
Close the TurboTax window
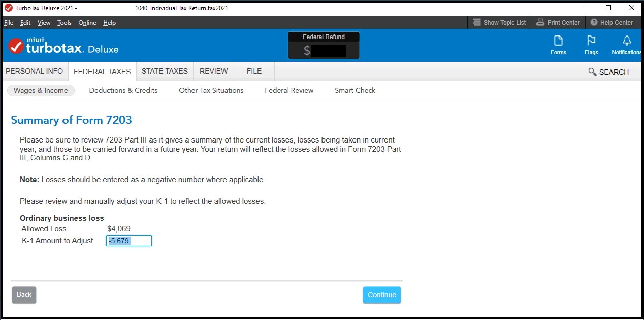[x=632, y=8]
